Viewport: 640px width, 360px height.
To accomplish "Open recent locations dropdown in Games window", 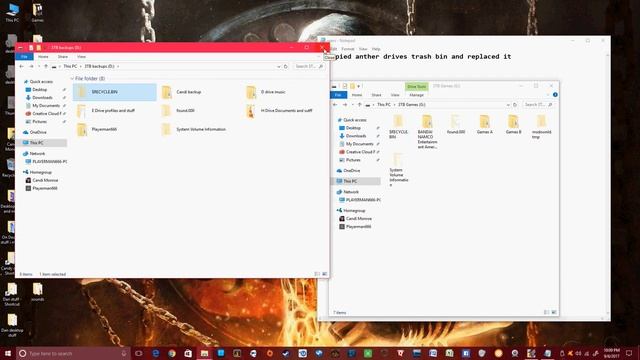I will pyautogui.click(x=352, y=105).
